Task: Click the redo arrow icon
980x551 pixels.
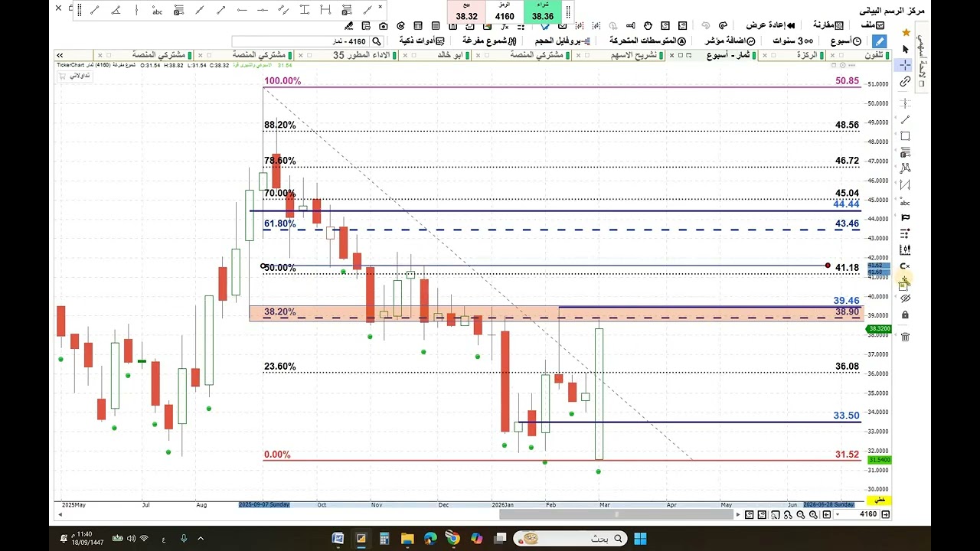Action: click(723, 26)
